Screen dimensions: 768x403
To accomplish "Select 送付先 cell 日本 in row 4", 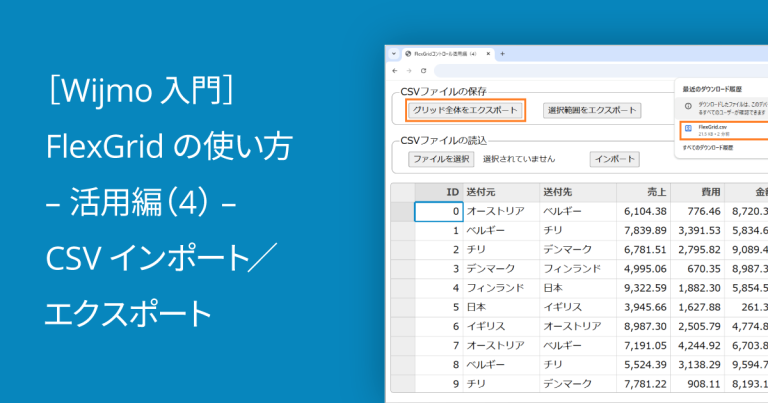I will pos(578,288).
